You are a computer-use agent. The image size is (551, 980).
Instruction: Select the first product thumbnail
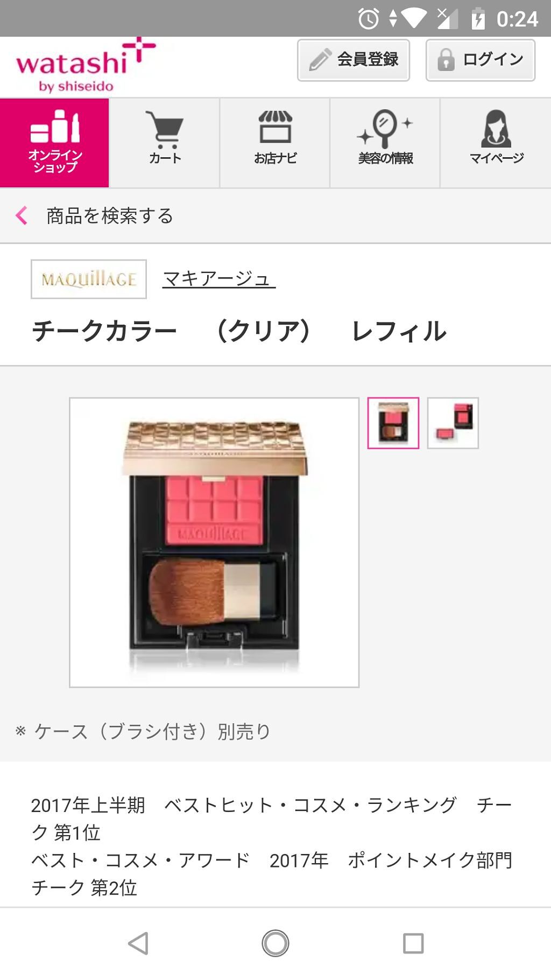393,423
